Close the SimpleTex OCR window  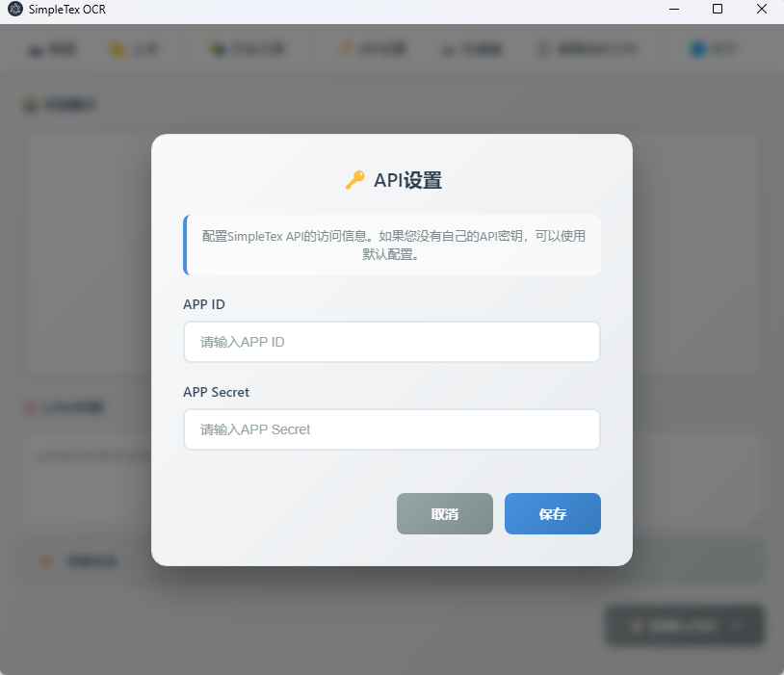point(762,9)
